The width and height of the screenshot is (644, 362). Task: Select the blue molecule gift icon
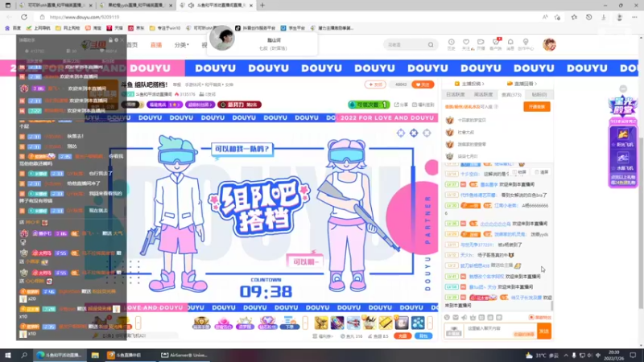click(x=418, y=323)
